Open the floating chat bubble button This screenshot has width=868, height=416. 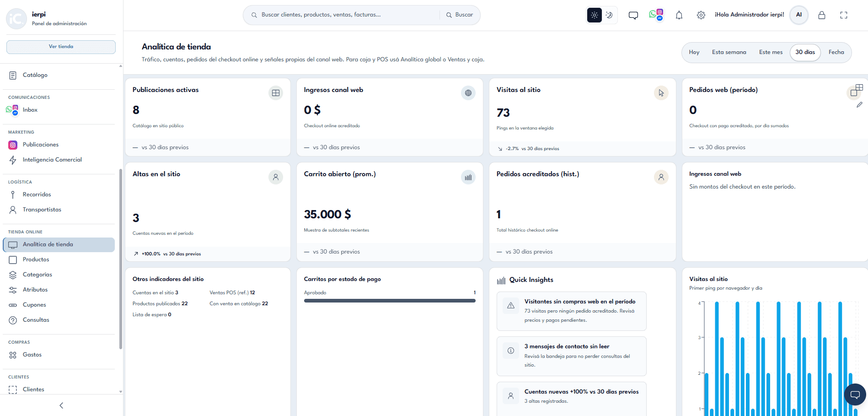(855, 394)
